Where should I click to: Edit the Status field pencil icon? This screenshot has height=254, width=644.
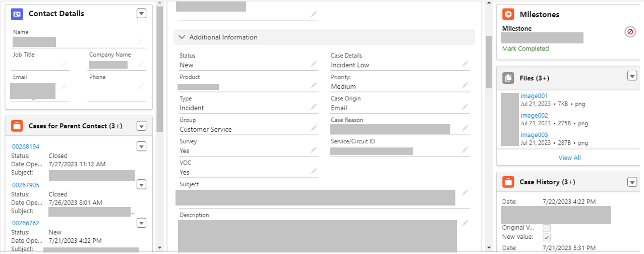(x=314, y=64)
